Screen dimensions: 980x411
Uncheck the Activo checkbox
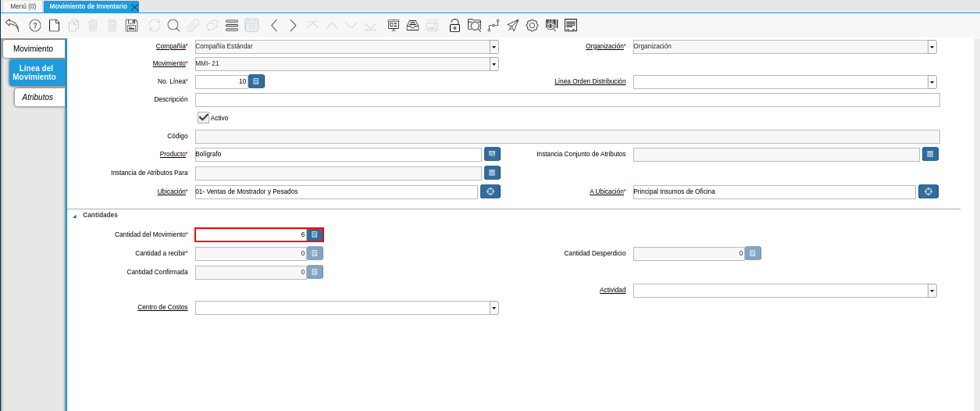pos(204,117)
